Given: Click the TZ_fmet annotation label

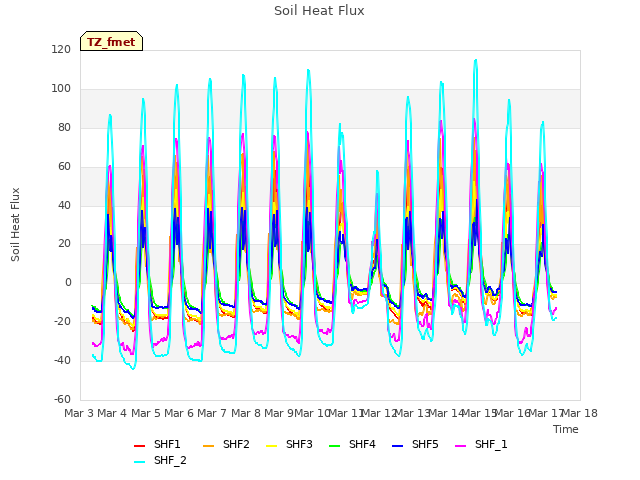Looking at the screenshot, I should coord(111,42).
